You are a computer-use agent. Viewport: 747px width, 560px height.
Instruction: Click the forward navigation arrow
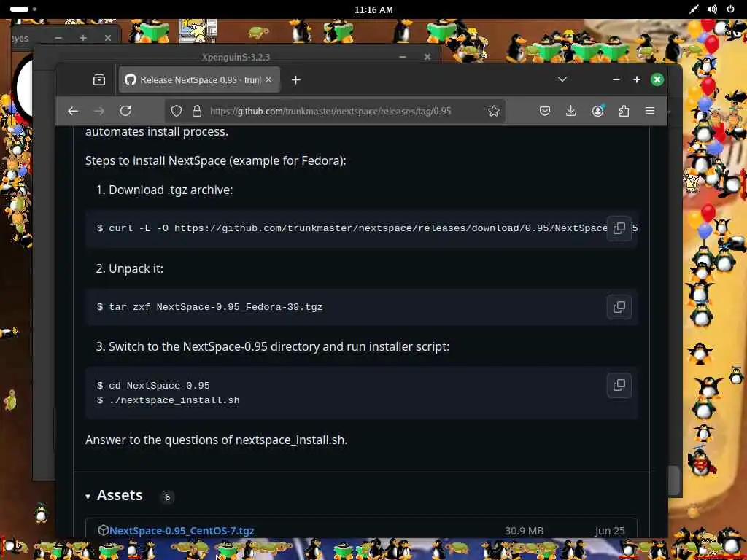point(99,111)
